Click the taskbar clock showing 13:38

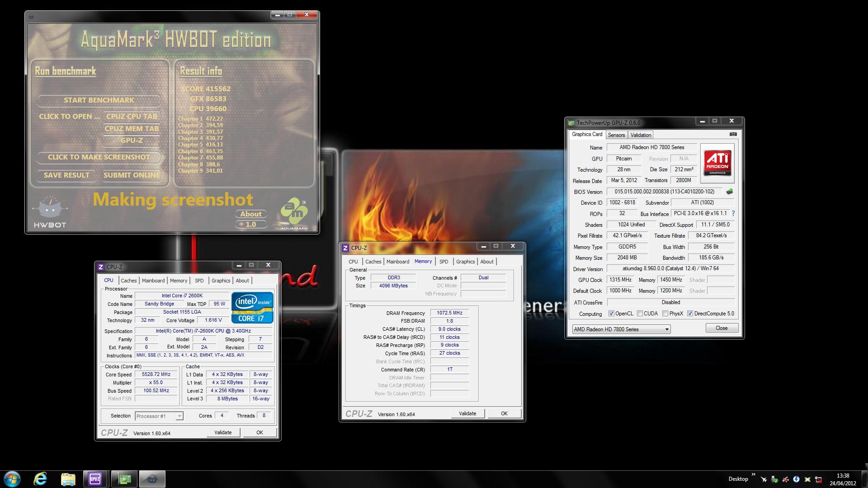point(843,479)
